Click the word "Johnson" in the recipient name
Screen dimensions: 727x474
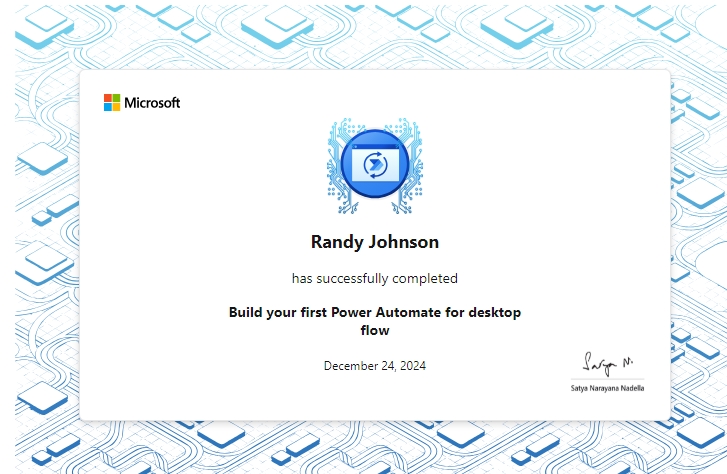pyautogui.click(x=405, y=242)
